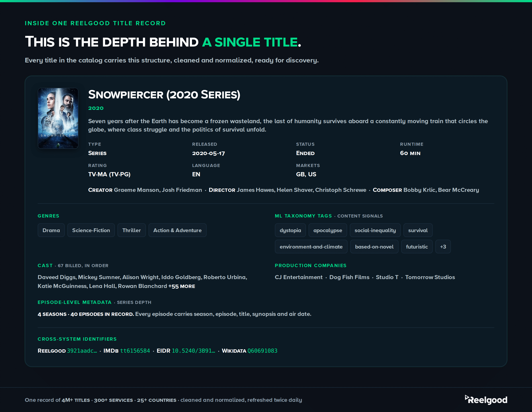532x412 pixels.
Task: Click the based-on-novel tag
Action: [x=374, y=247]
